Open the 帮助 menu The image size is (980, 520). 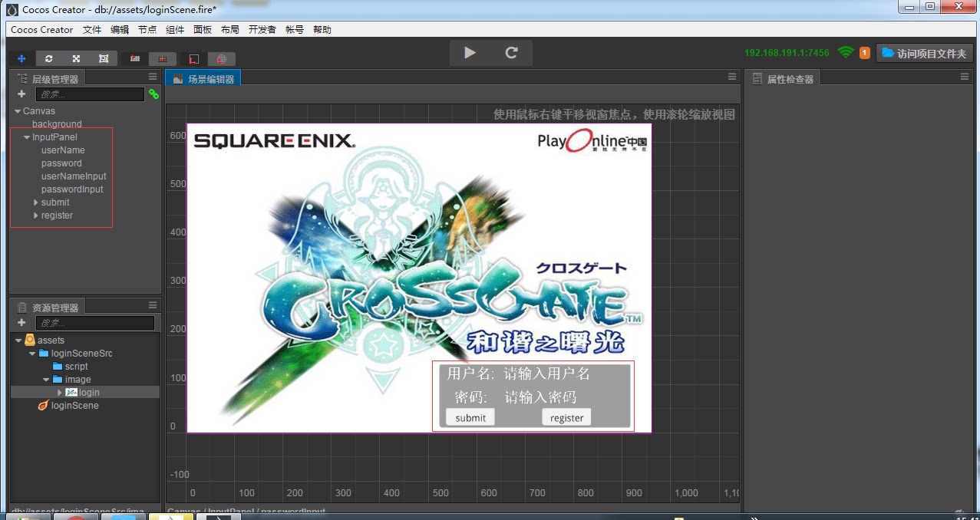click(322, 30)
